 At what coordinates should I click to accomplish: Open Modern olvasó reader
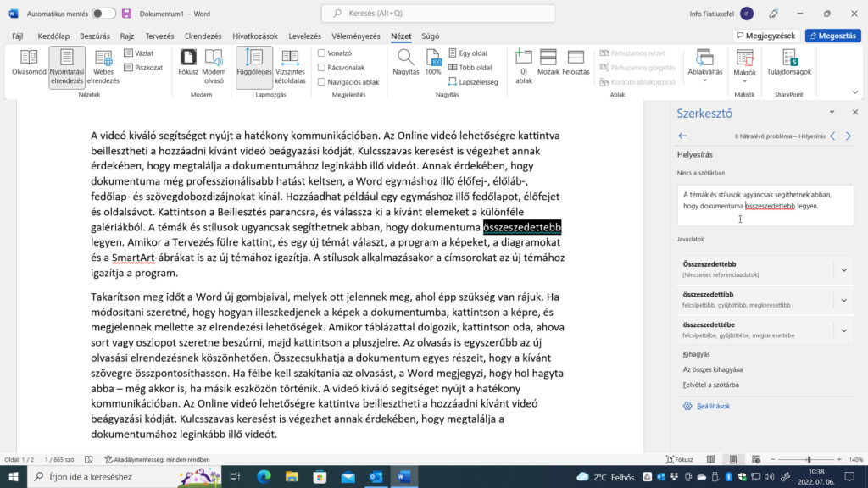click(214, 67)
